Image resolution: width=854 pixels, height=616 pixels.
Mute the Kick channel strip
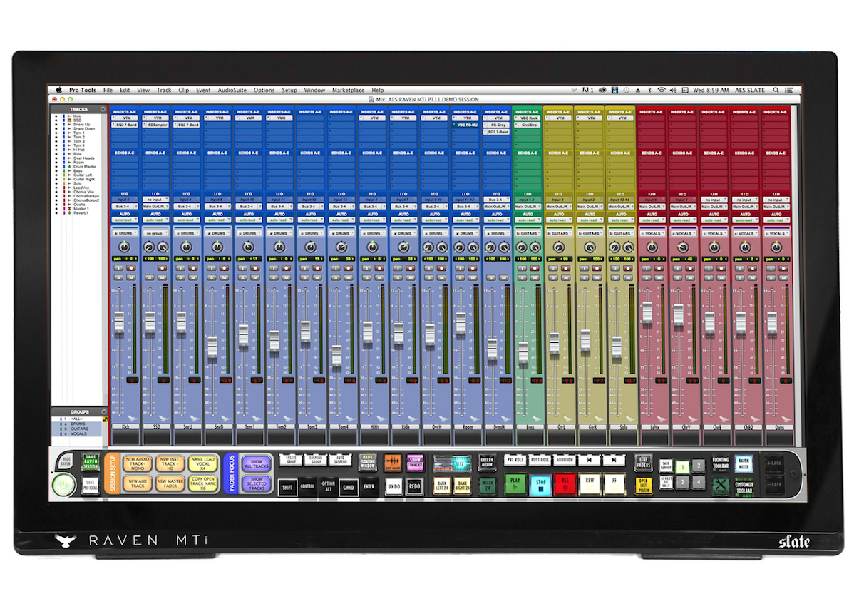pos(130,277)
